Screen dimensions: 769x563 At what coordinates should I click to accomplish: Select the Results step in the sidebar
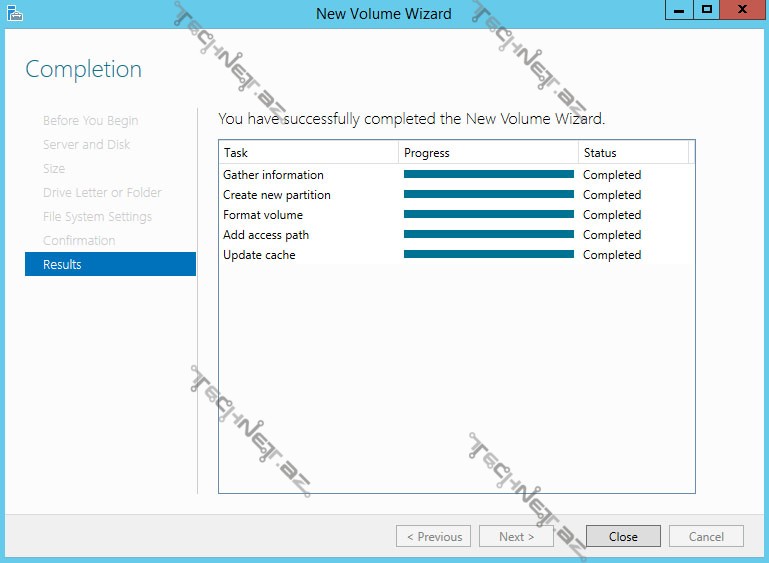tap(110, 264)
